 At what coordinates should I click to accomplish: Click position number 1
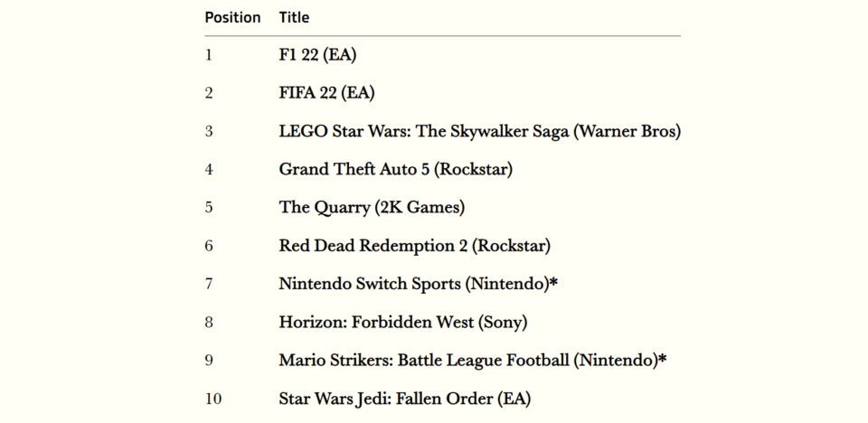click(x=209, y=55)
